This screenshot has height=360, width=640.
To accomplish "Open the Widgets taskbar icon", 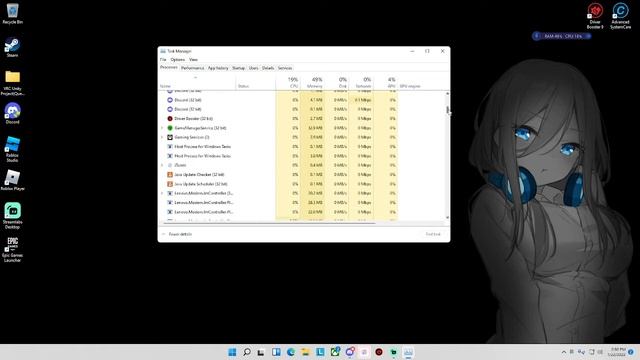I will tap(276, 352).
